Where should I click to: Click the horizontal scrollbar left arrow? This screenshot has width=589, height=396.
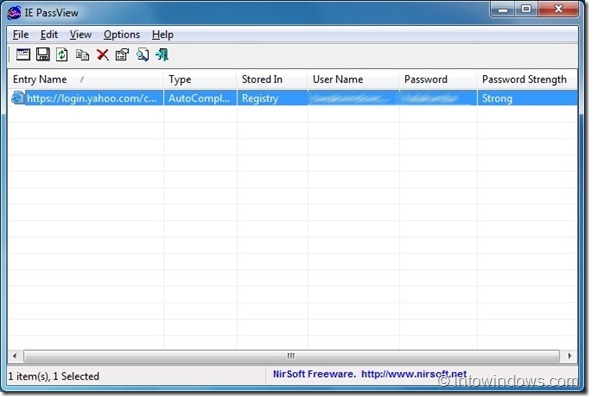coord(15,355)
